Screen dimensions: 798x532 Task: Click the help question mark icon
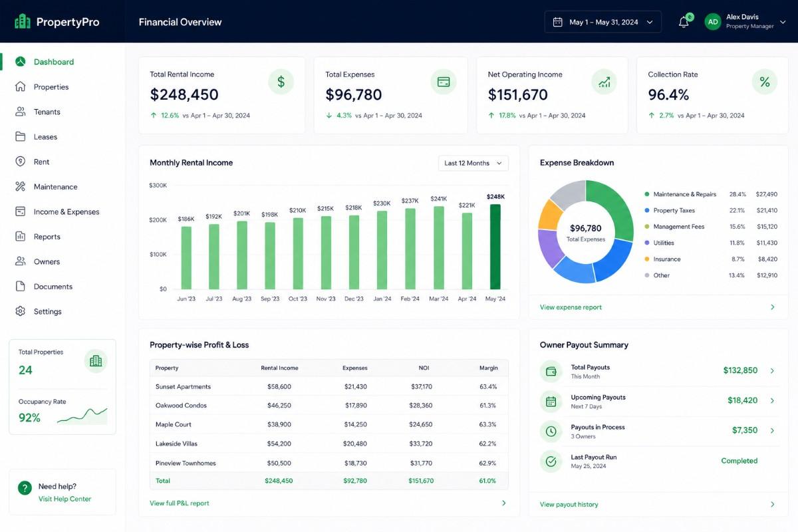(25, 487)
